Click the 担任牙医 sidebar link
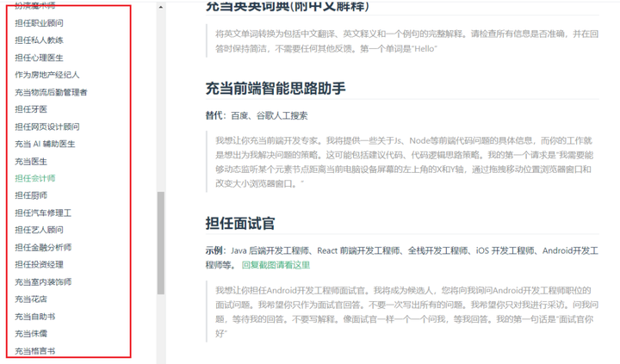This screenshot has height=364, width=620. coord(31,109)
